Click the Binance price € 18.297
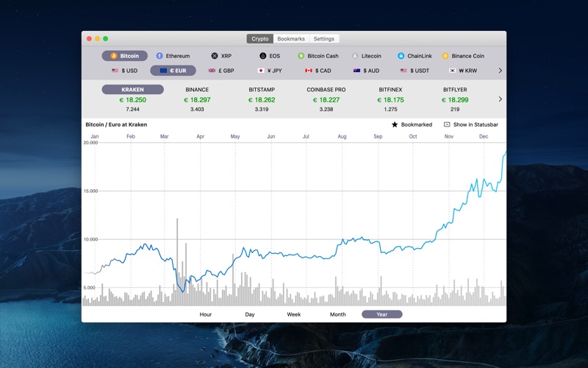Viewport: 588px width, 368px height. point(197,100)
